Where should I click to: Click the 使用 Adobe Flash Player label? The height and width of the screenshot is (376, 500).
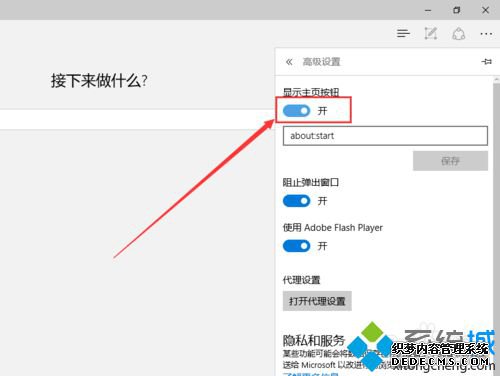[x=333, y=228]
